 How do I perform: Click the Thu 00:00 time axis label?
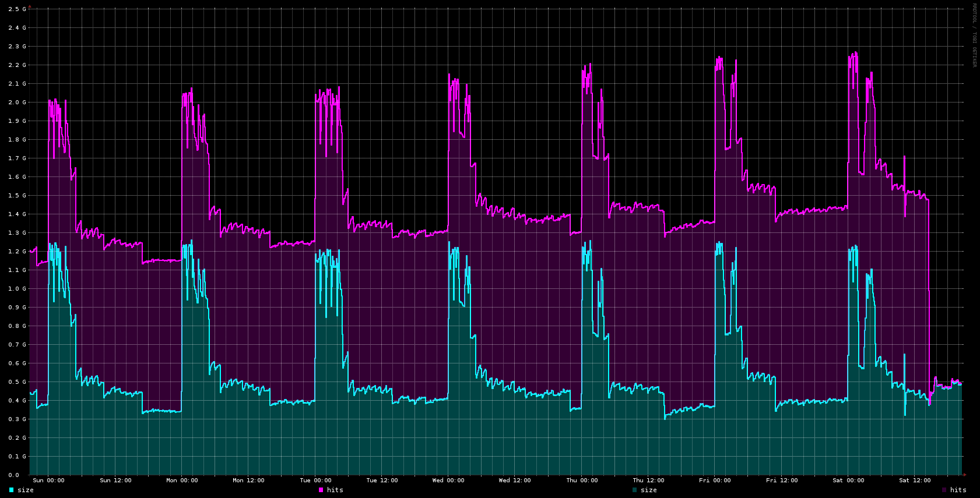point(582,481)
